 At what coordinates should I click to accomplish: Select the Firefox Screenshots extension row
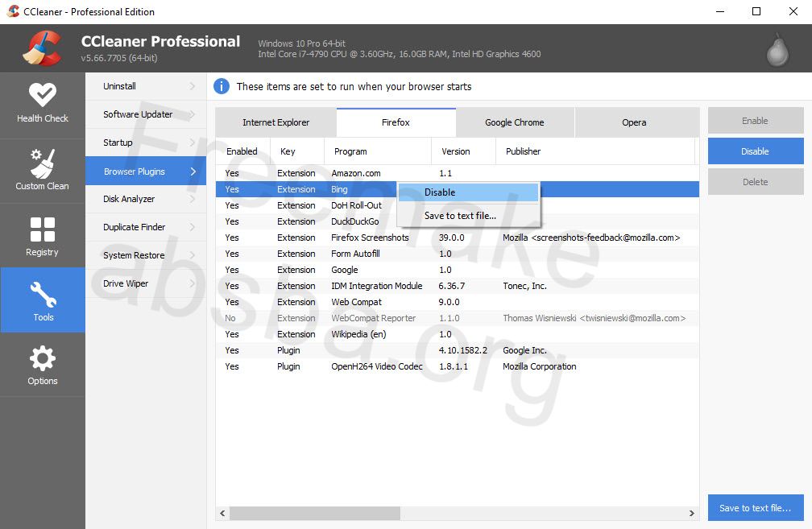458,238
